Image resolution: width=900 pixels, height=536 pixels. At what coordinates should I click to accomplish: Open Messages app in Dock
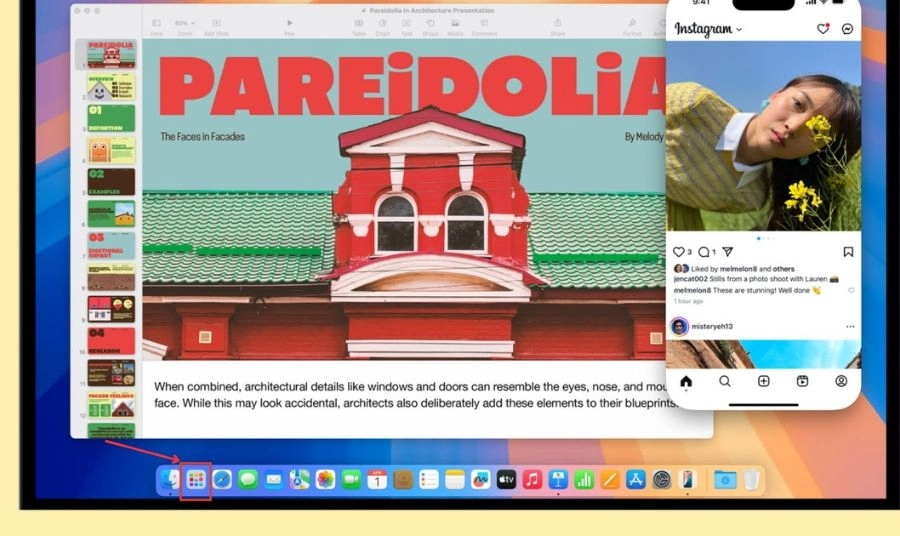pyautogui.click(x=248, y=479)
